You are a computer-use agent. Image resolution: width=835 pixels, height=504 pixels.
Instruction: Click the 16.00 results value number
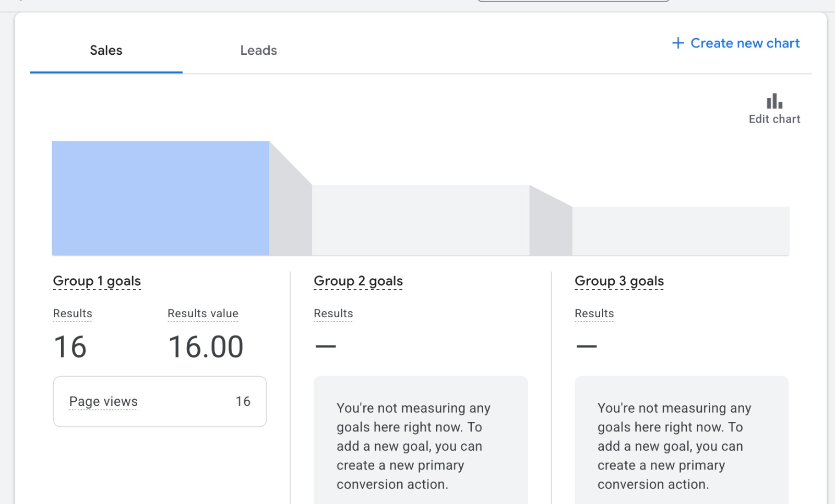[206, 347]
